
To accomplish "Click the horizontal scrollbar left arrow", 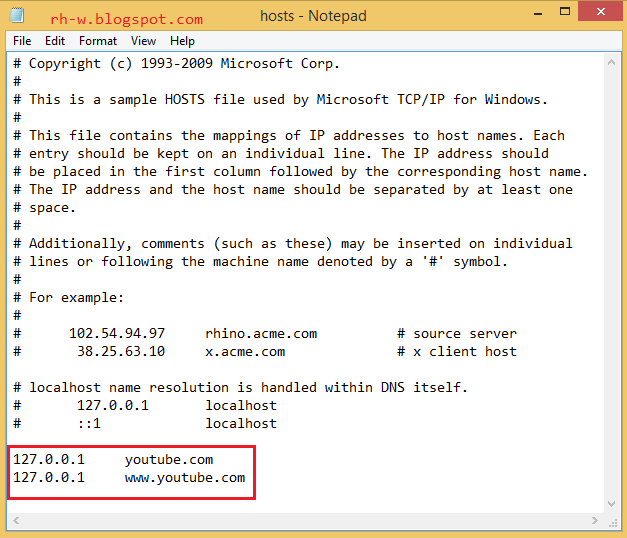I will [x=16, y=520].
